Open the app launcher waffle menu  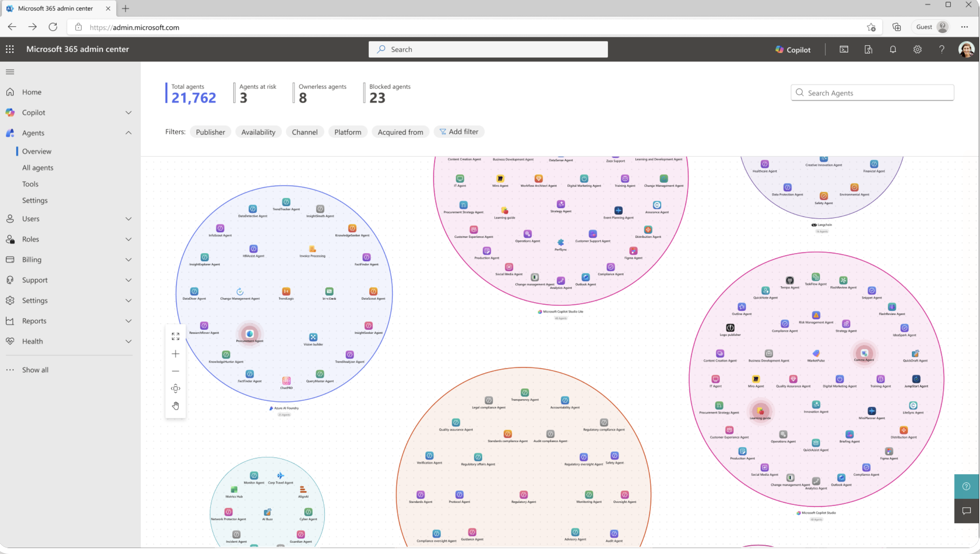coord(10,49)
